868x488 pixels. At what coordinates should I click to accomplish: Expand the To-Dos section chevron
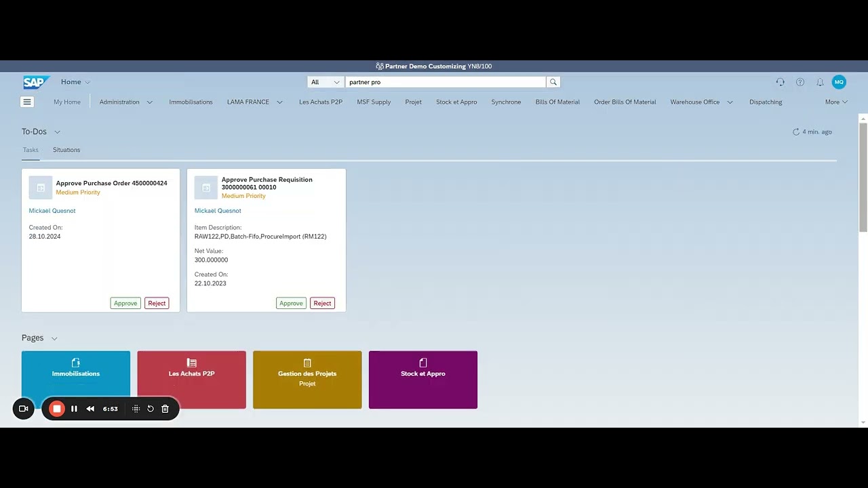point(57,131)
